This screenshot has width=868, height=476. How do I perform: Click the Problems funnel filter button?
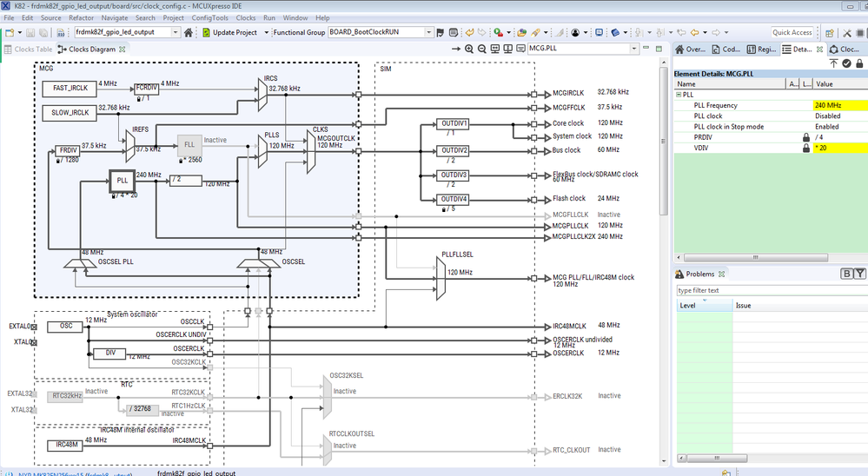point(859,274)
